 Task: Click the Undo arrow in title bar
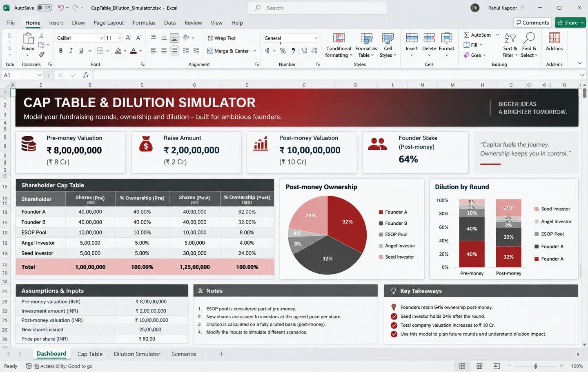(x=61, y=8)
